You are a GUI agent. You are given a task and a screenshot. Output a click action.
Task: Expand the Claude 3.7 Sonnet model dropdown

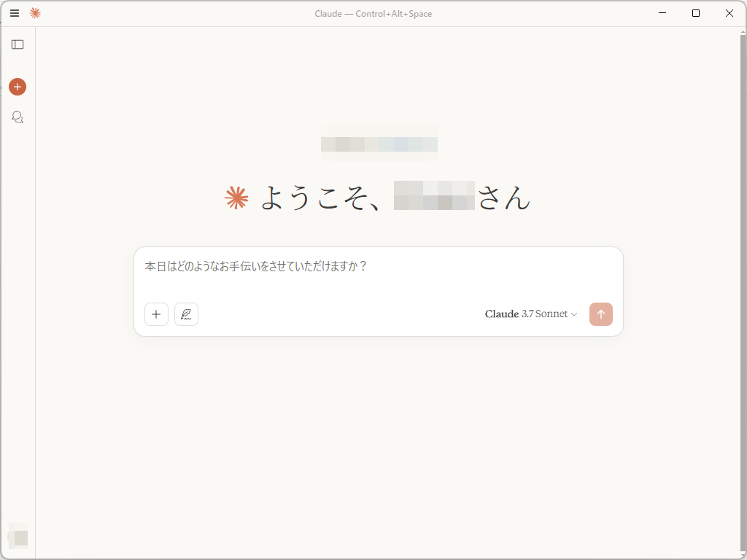coord(531,314)
